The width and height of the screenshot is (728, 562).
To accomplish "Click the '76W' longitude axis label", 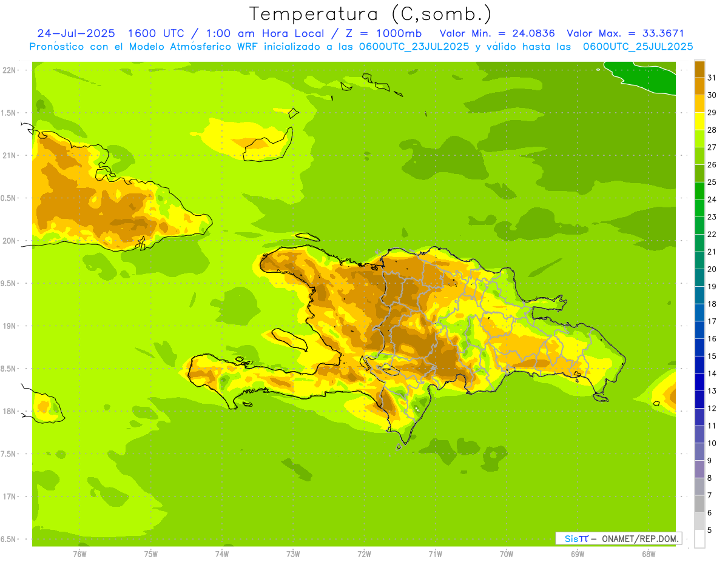I will pos(79,554).
